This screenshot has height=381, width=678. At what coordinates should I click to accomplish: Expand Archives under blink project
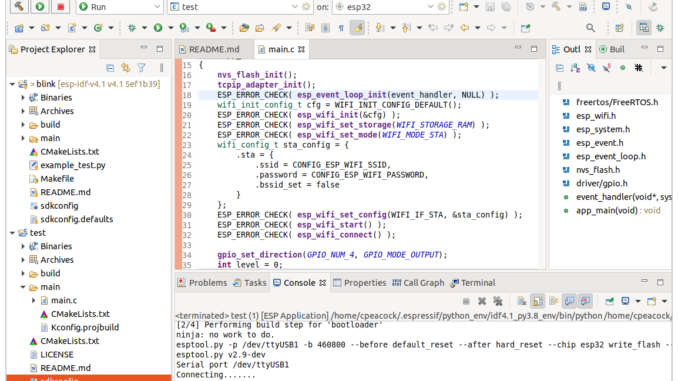click(23, 111)
